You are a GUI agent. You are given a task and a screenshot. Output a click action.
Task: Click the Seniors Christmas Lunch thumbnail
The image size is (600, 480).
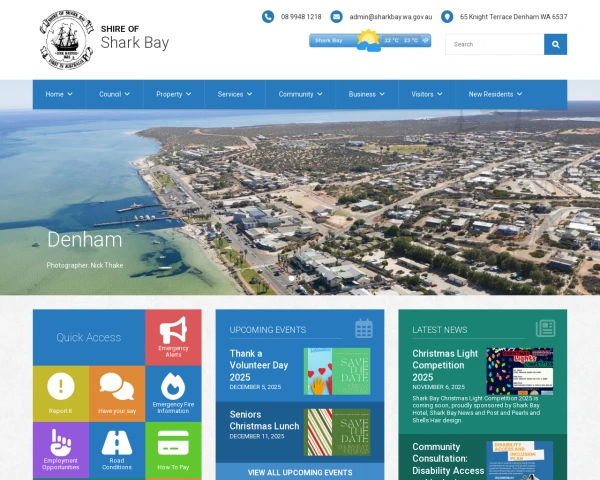point(337,432)
